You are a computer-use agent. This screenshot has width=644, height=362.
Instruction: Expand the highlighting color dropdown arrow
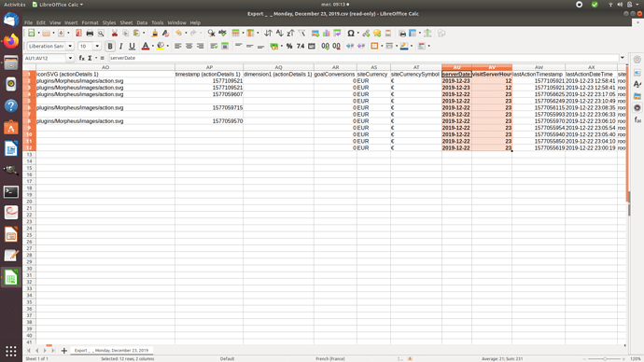168,46
